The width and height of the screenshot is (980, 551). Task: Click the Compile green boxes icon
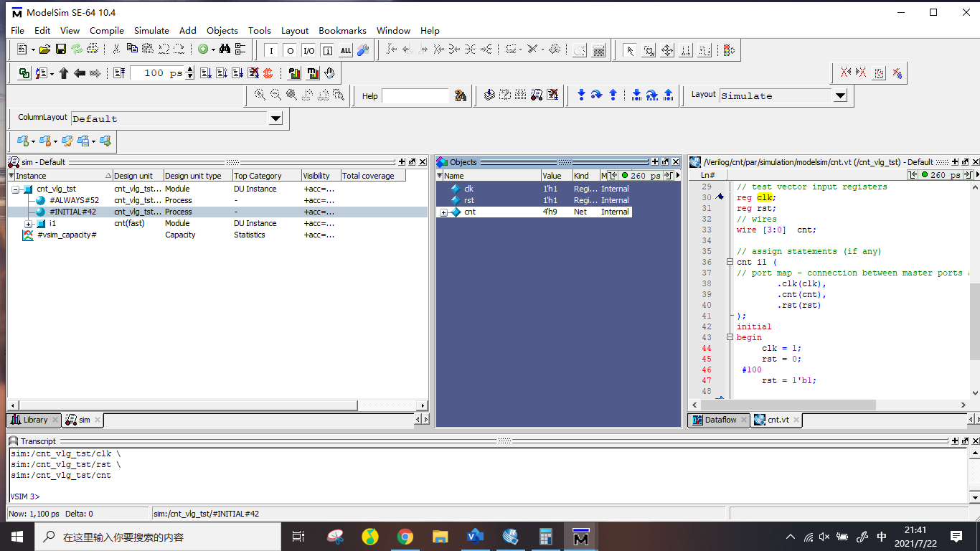click(24, 73)
